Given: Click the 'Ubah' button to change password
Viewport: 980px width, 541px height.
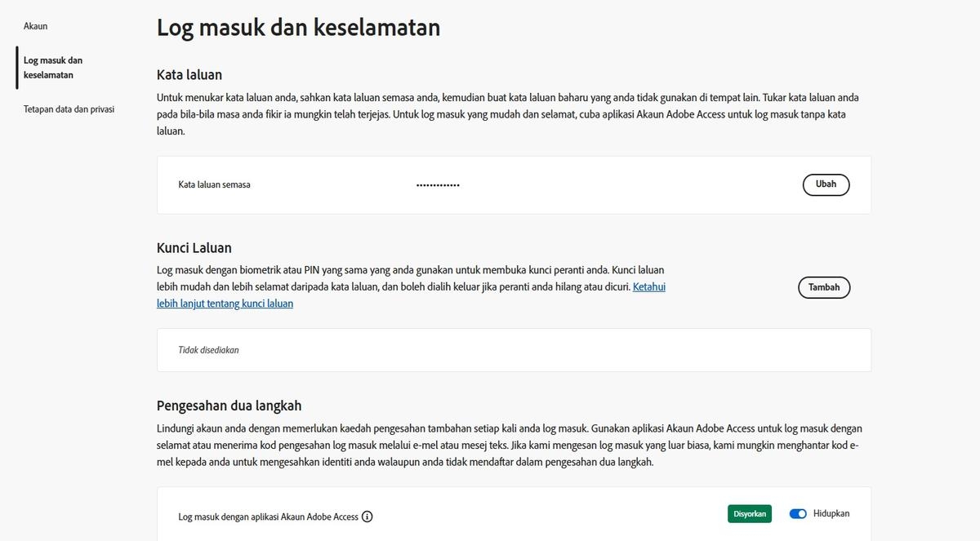Looking at the screenshot, I should tap(826, 184).
